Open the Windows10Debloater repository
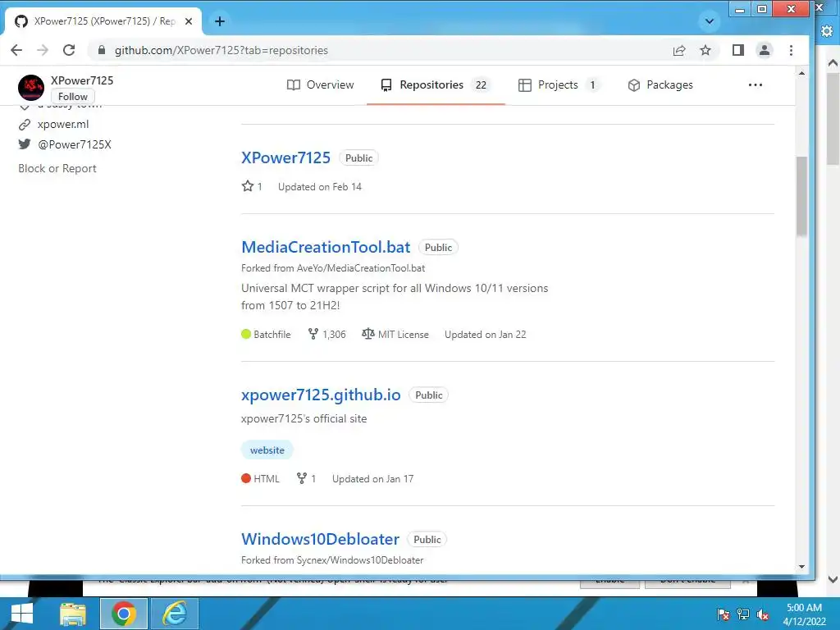 pyautogui.click(x=321, y=539)
